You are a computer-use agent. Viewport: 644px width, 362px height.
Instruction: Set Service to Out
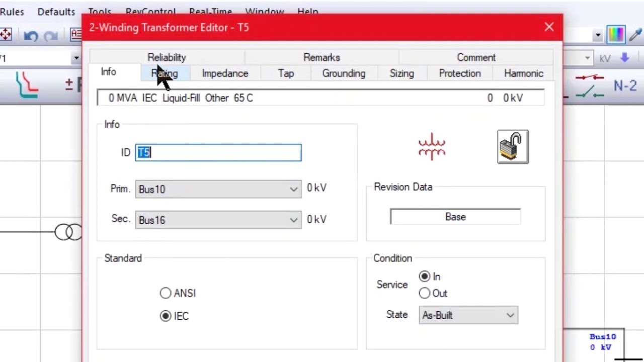point(425,293)
